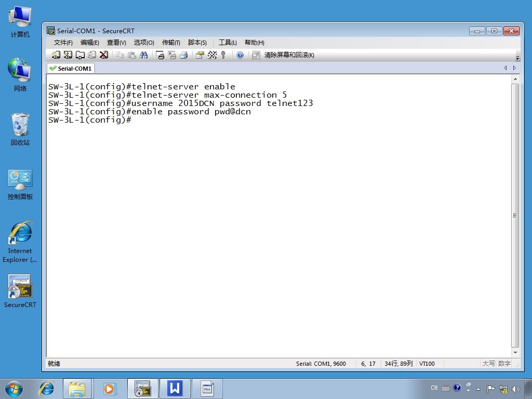Open the 文件(F) menu

63,43
